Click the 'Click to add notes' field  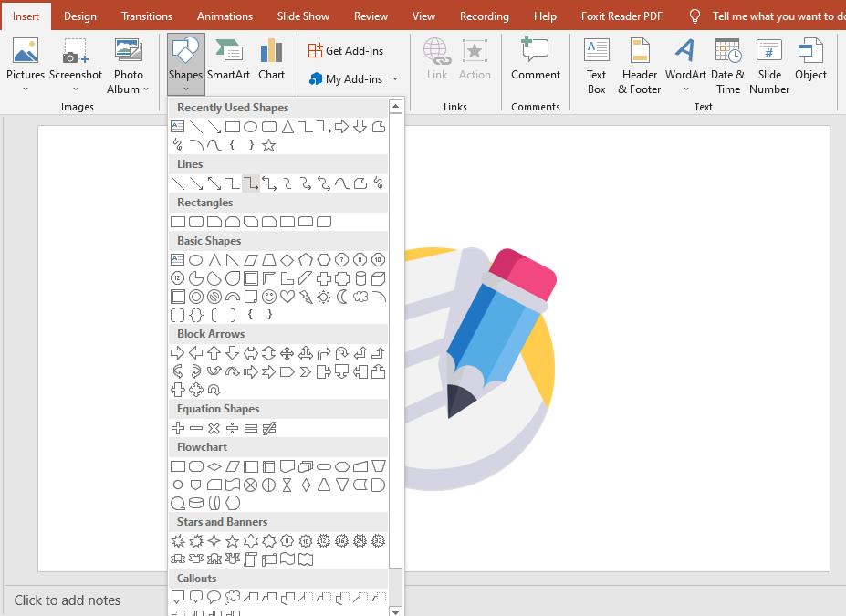68,600
